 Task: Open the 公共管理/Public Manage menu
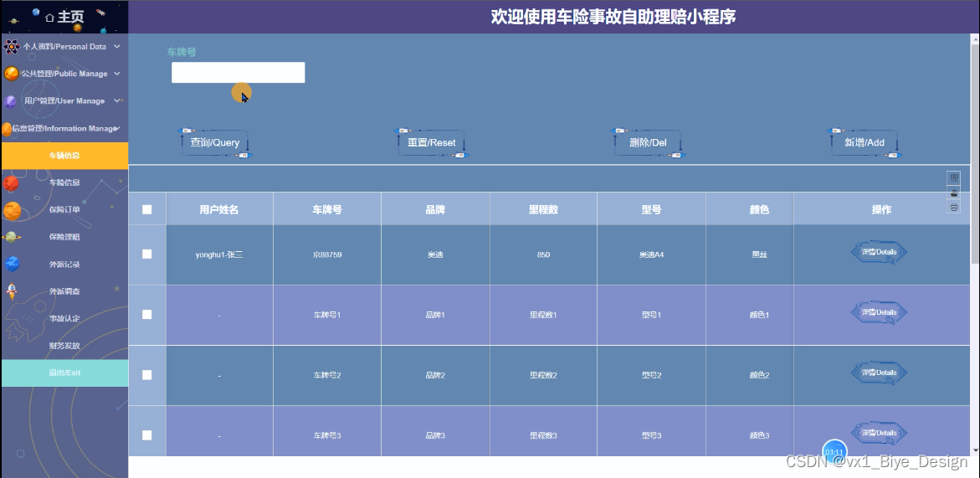pyautogui.click(x=64, y=74)
